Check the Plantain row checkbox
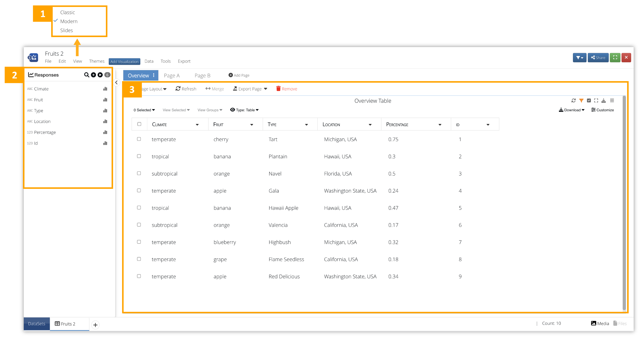Screen dimensions: 644x350 (x=139, y=156)
